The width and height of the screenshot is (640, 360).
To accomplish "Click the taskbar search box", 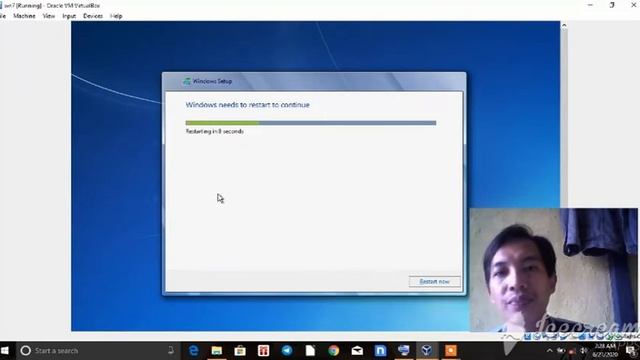I will [98, 351].
